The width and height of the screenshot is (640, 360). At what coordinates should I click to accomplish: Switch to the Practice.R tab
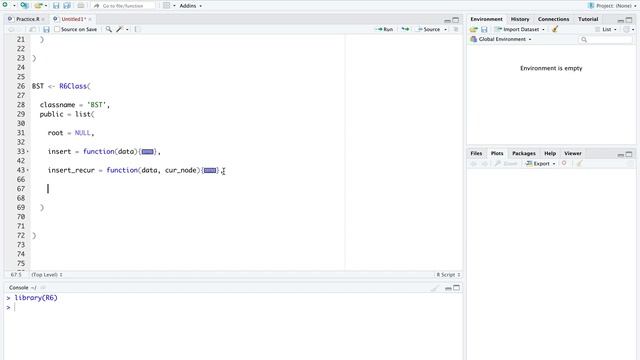click(x=28, y=19)
